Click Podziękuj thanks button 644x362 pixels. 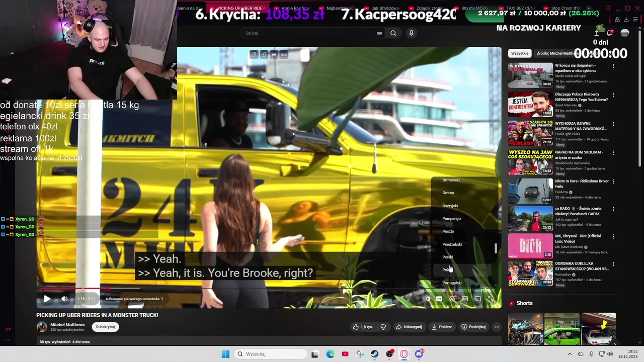pos(473,327)
